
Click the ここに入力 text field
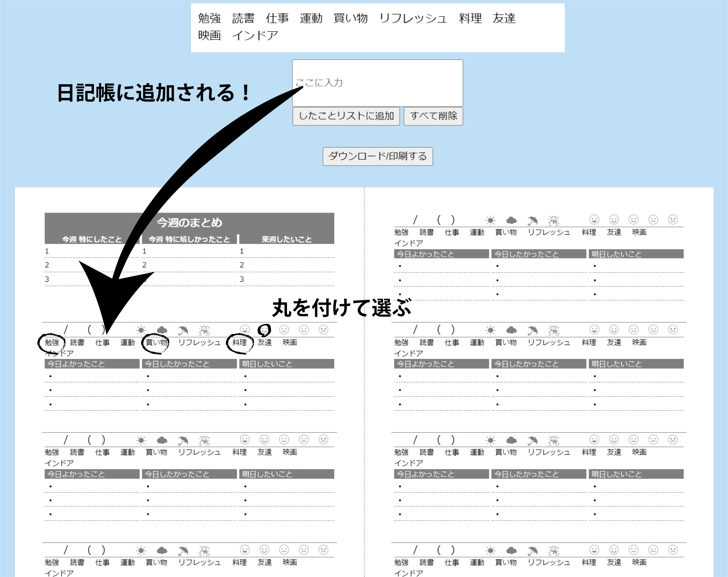377,83
